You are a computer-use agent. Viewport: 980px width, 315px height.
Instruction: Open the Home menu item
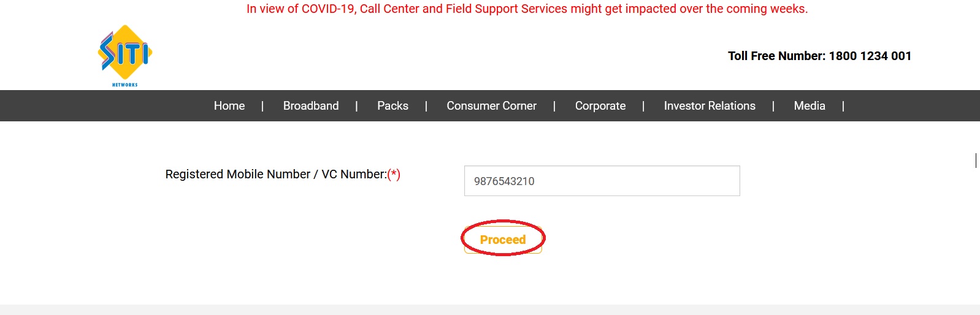(x=229, y=106)
